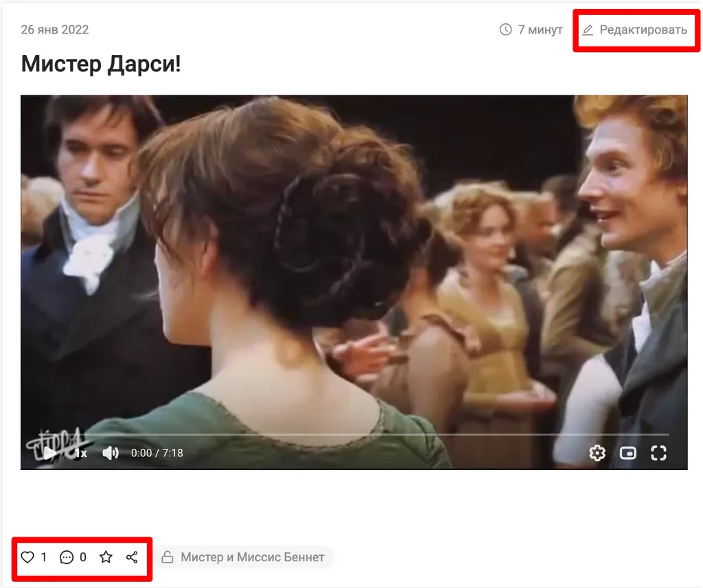
Task: Click Редактировать to edit the post
Action: pyautogui.click(x=643, y=30)
